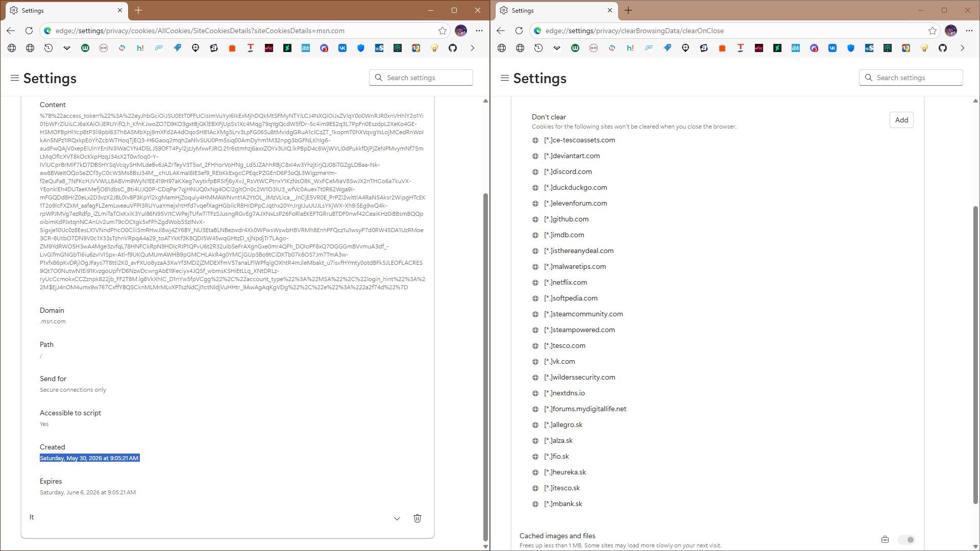
Task: Select the [*.]nextdns.io entry
Action: click(564, 393)
